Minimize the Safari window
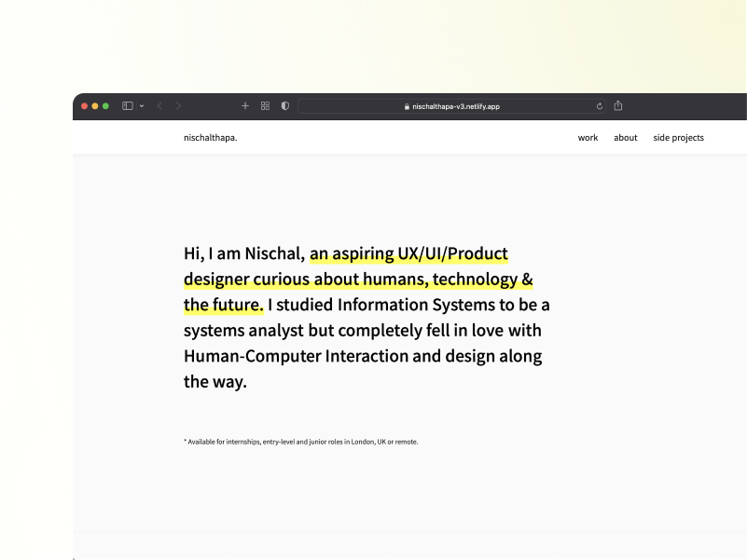The image size is (747, 560). point(95,106)
